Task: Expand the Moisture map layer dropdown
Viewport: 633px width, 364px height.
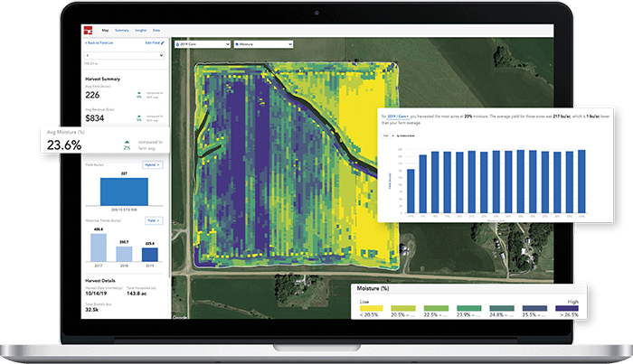Action: tap(263, 42)
